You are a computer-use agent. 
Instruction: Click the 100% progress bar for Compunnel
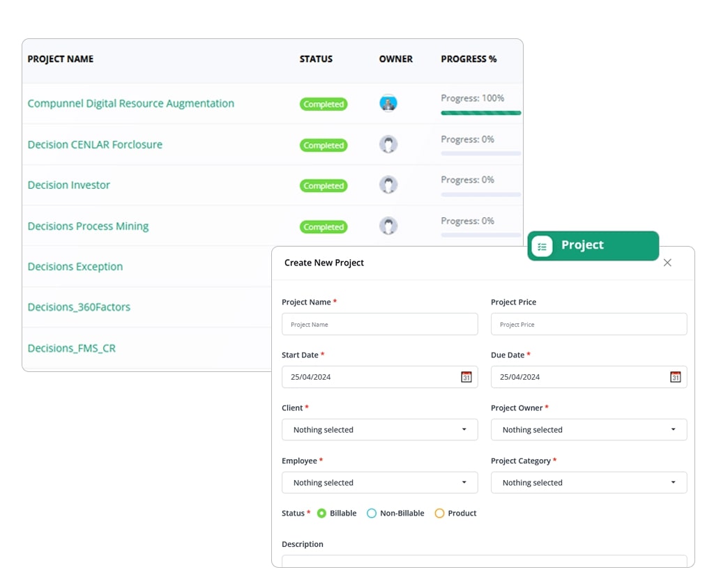[x=480, y=112]
